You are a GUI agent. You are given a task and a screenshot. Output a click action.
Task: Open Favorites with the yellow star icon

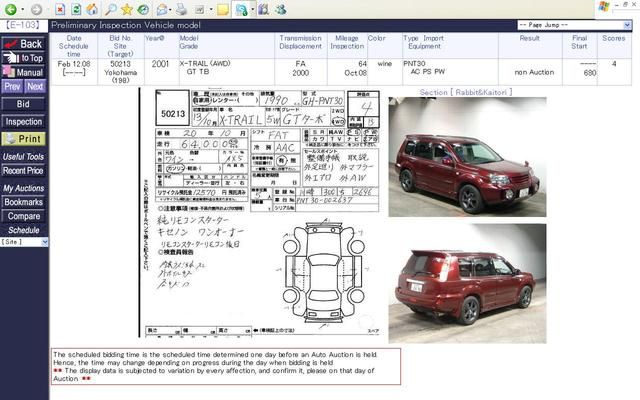127,9
